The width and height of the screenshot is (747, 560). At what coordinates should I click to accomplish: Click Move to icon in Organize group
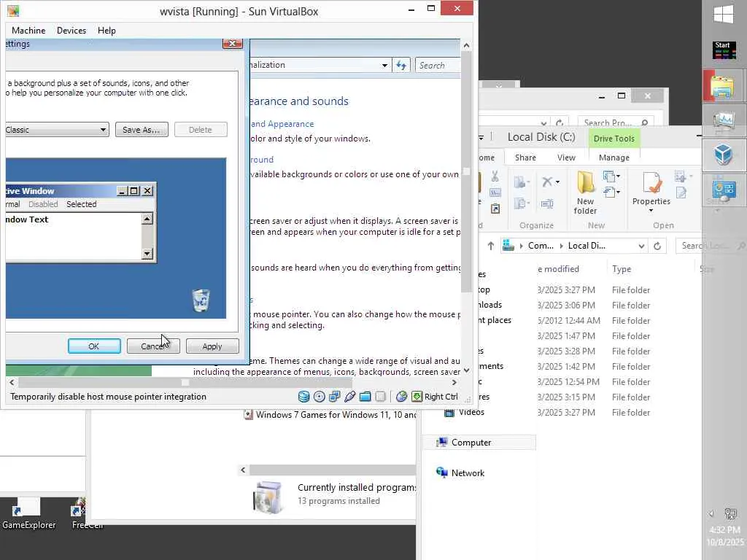coord(519,182)
